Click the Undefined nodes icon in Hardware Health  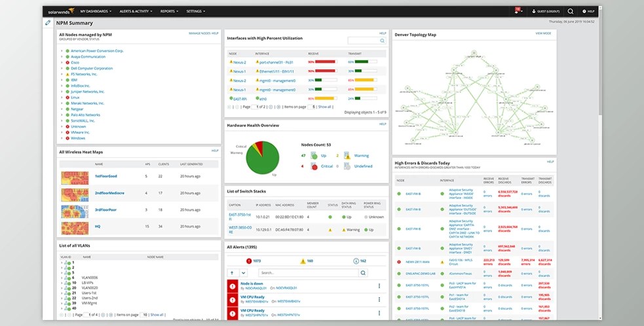347,166
